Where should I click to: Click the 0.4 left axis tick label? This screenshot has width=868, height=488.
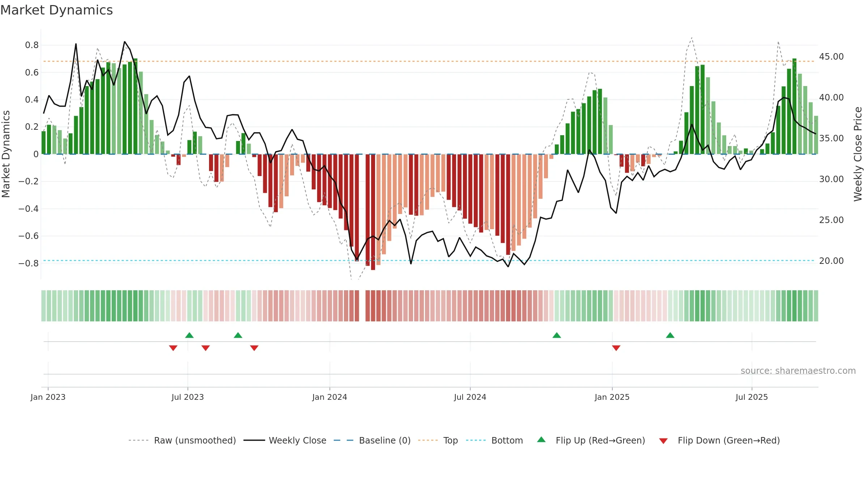(32, 100)
